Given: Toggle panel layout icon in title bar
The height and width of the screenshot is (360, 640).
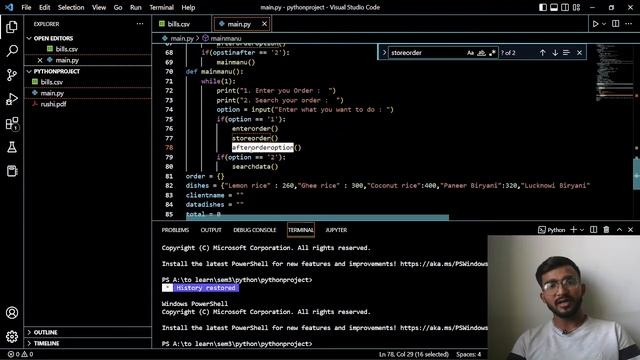Looking at the screenshot, I should 554,7.
